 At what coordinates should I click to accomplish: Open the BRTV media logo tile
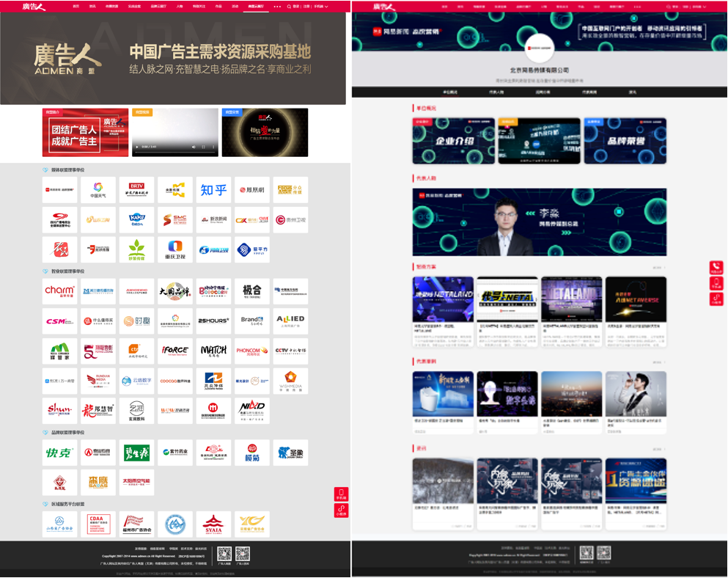pos(136,190)
